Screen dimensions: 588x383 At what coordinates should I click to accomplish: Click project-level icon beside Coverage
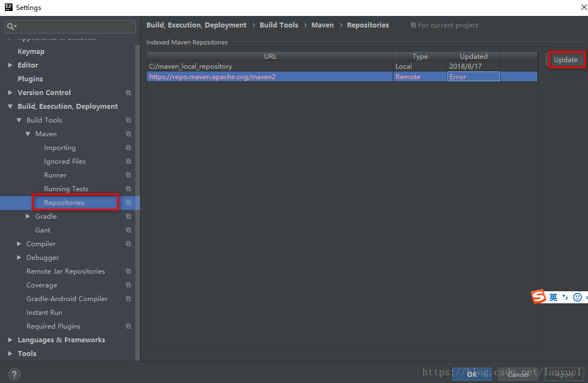point(129,285)
